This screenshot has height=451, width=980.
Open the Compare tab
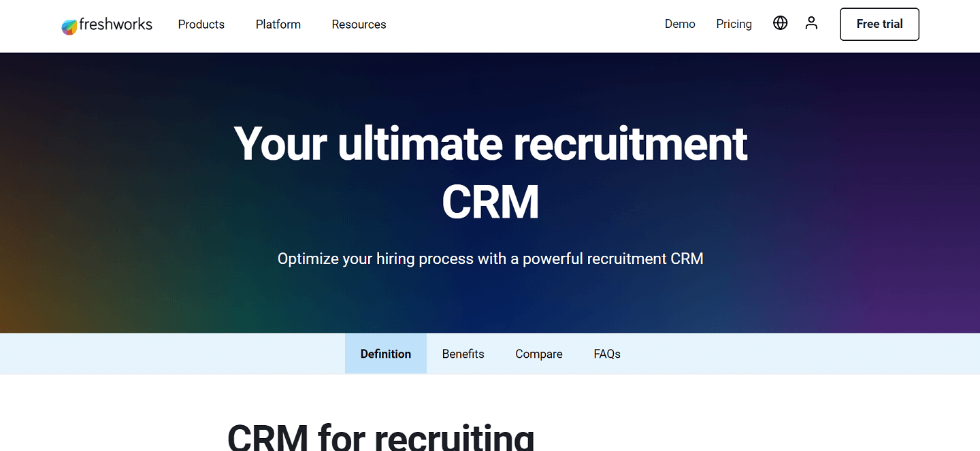click(x=538, y=354)
